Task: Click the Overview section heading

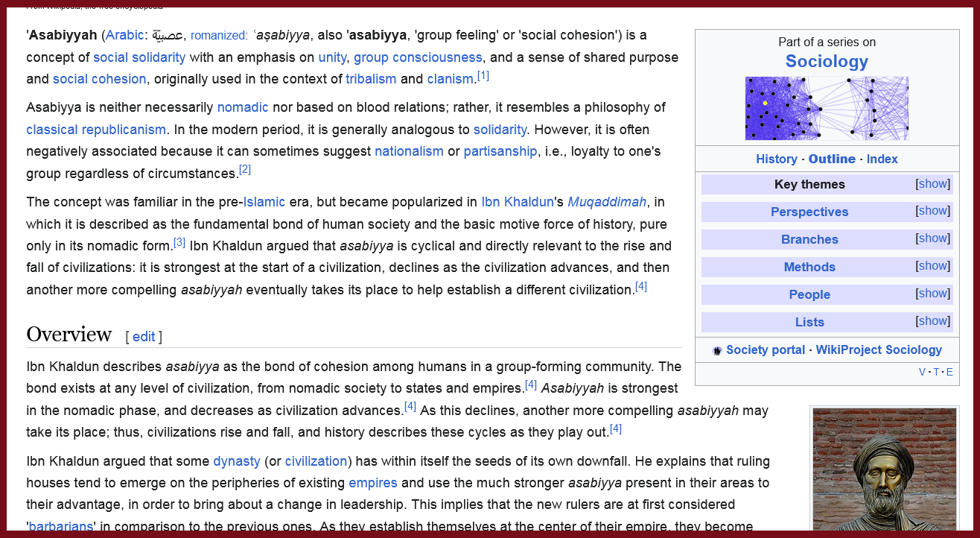Action: 69,335
